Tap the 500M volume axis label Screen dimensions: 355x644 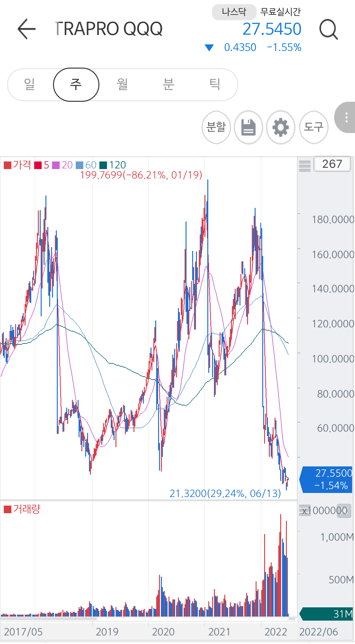(x=341, y=580)
